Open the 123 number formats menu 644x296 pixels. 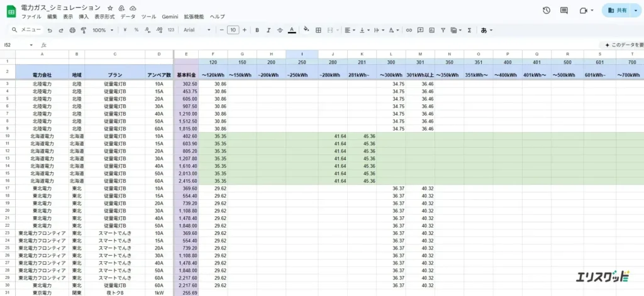(171, 30)
